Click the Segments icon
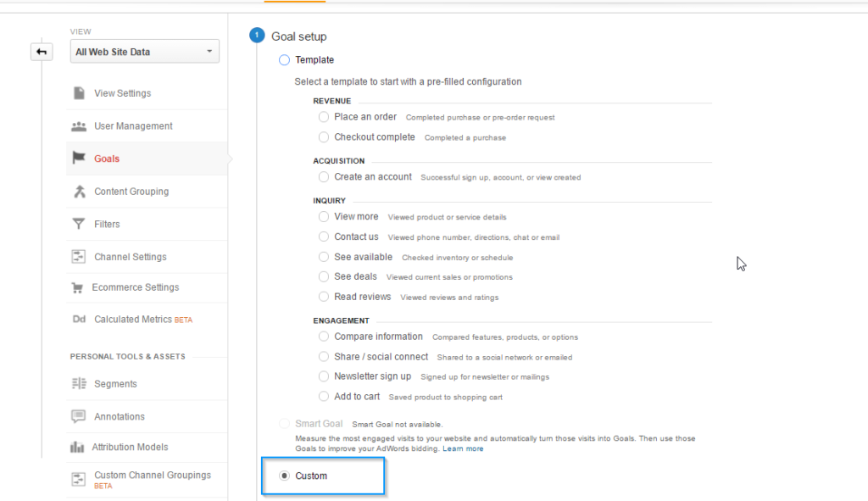The width and height of the screenshot is (868, 501). tap(81, 384)
